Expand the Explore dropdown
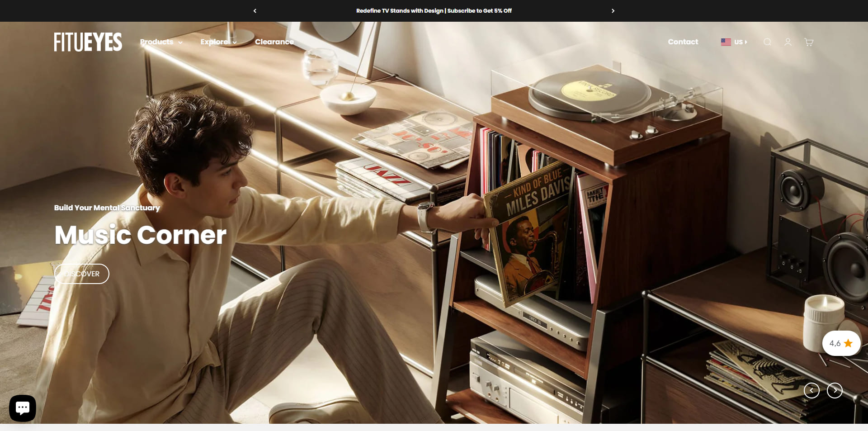This screenshot has height=431, width=868. pos(219,42)
